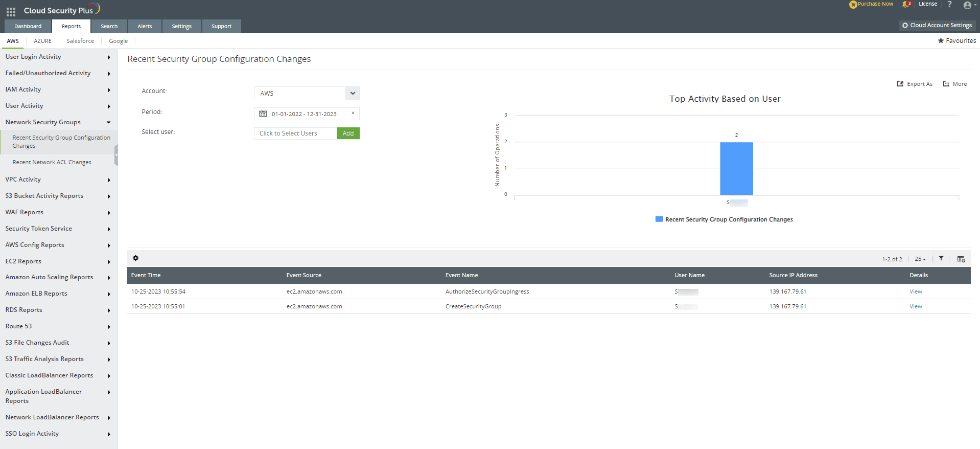The image size is (980, 449).
Task: Open the help question mark icon
Action: [949, 4]
